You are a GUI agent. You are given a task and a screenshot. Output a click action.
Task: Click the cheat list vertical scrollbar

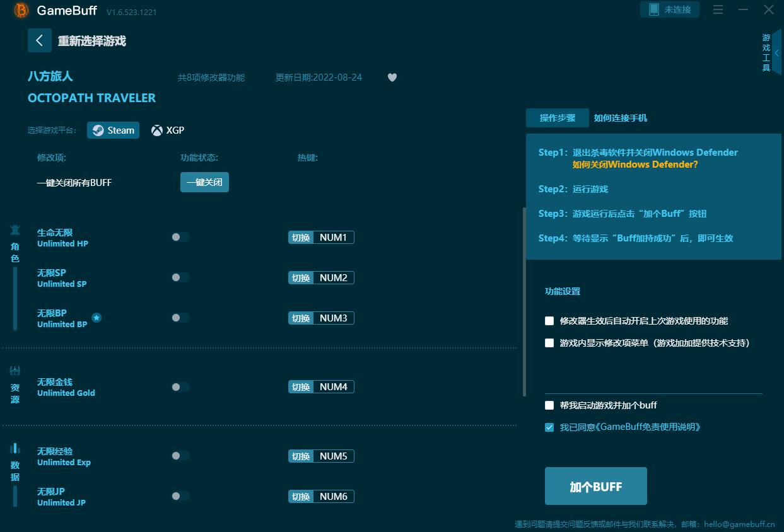tap(524, 303)
